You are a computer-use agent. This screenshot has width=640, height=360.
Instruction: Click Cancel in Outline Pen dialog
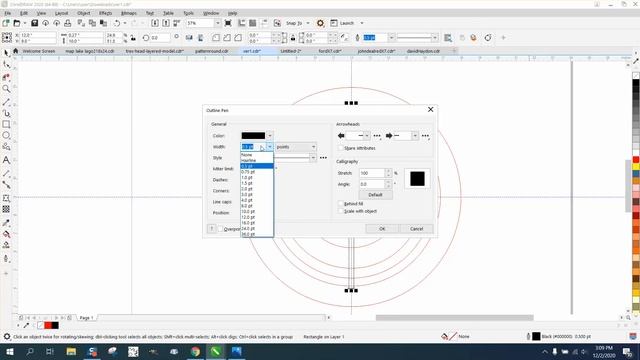click(416, 229)
